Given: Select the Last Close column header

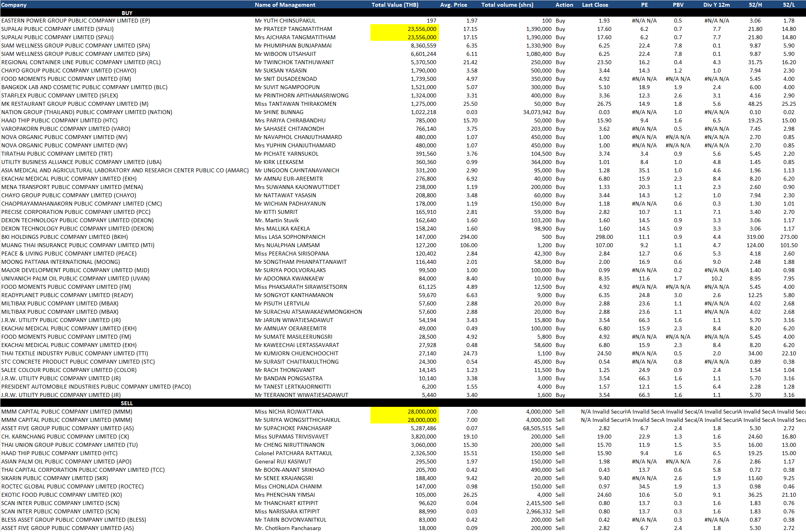Looking at the screenshot, I should point(595,5).
